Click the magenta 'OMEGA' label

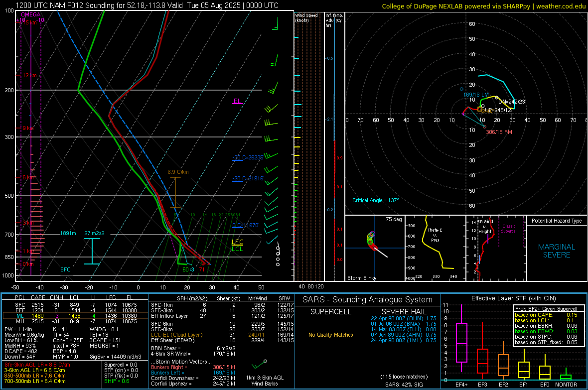point(31,14)
